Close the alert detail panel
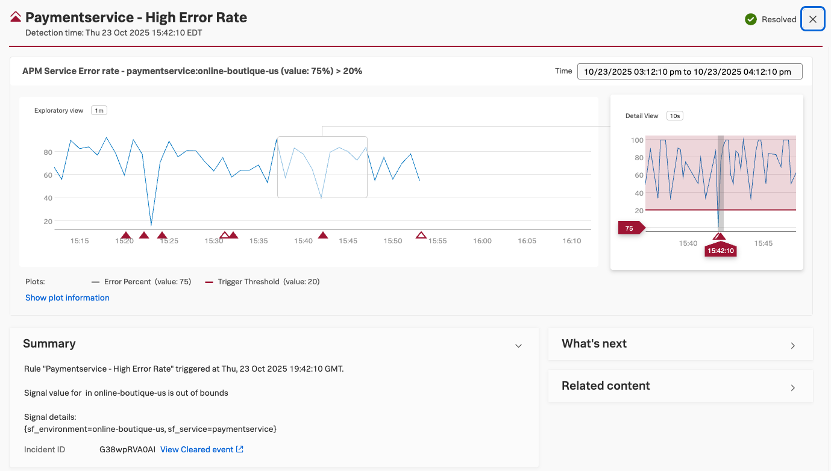 pos(812,19)
